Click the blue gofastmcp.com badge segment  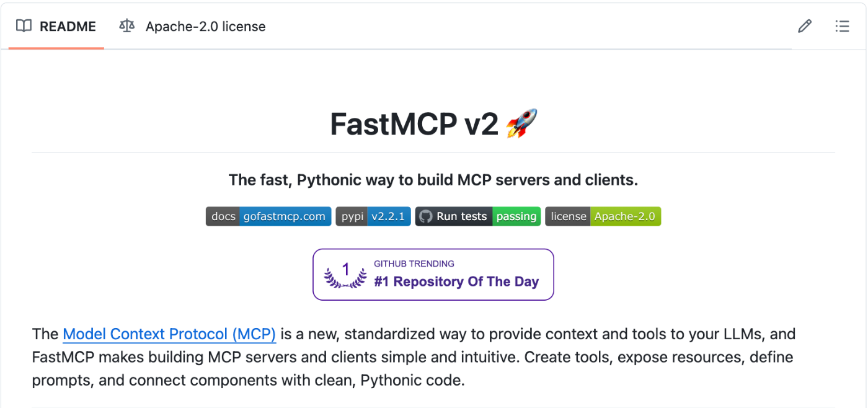coord(285,216)
